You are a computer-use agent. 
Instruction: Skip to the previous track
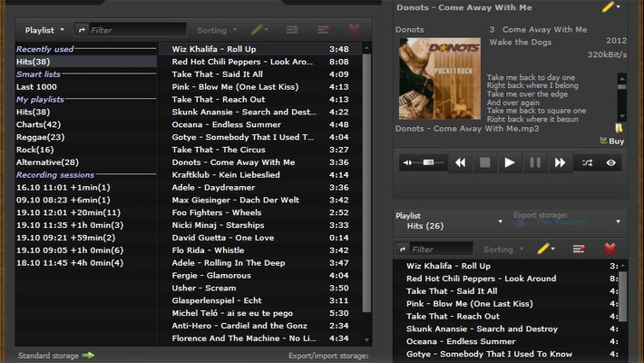[460, 162]
